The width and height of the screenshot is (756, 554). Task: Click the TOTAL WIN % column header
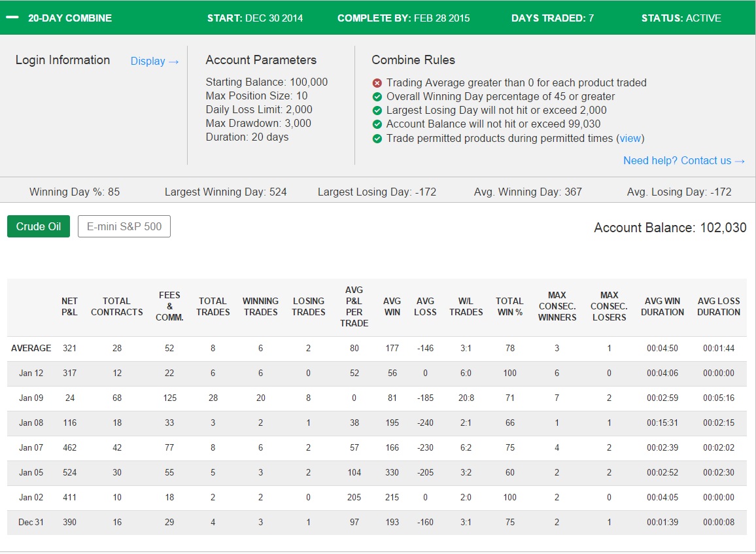(509, 306)
